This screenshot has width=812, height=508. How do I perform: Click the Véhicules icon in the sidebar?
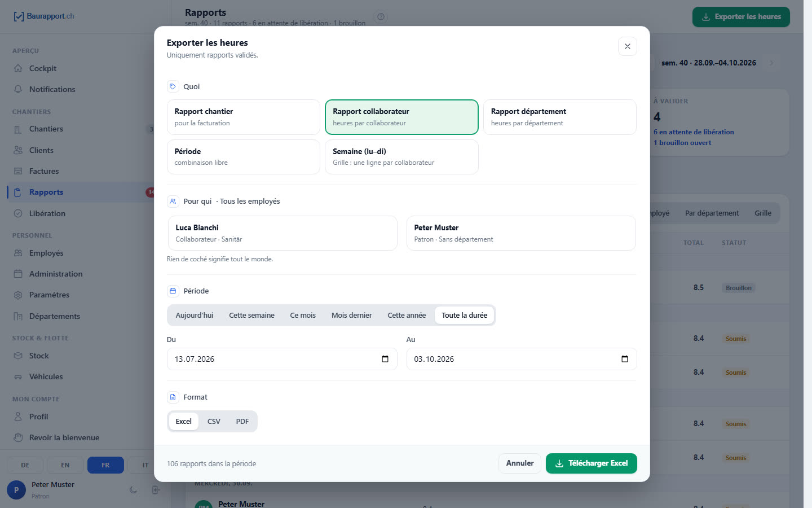[18, 376]
